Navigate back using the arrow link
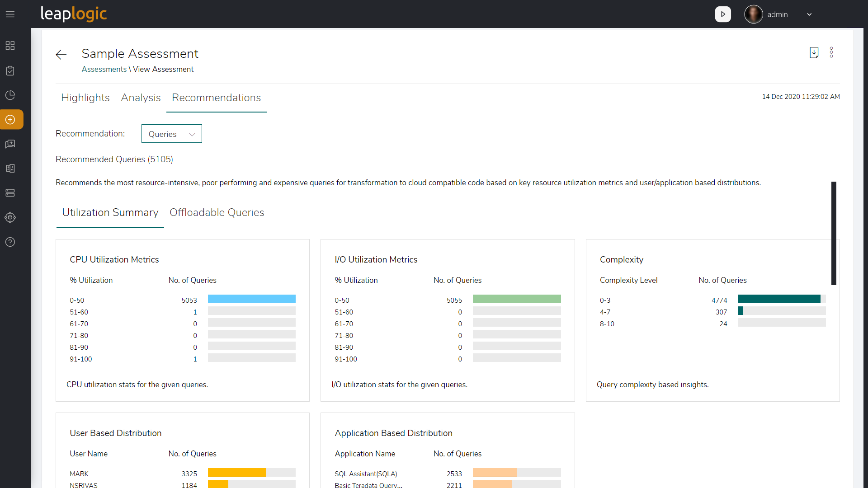868x488 pixels. click(x=61, y=54)
